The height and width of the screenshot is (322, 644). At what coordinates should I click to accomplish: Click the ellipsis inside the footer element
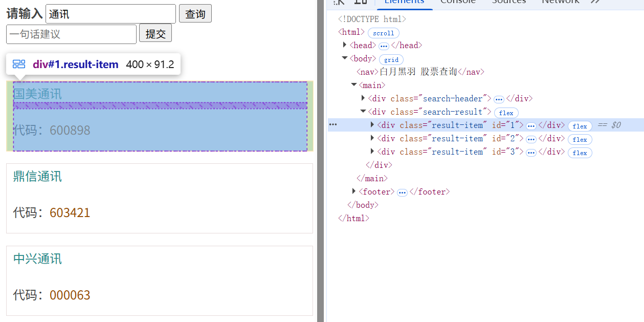(x=402, y=192)
